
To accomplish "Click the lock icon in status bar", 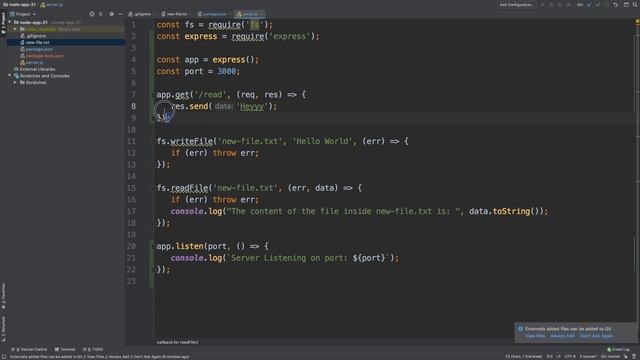I will pos(626,356).
